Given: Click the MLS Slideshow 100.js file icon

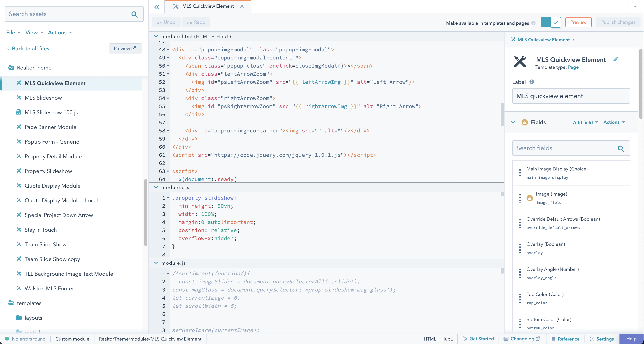Looking at the screenshot, I should coord(19,112).
